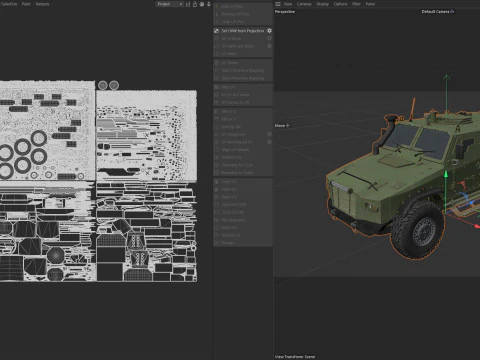Open the Options menu in viewport
480x360 pixels.
pyautogui.click(x=340, y=4)
